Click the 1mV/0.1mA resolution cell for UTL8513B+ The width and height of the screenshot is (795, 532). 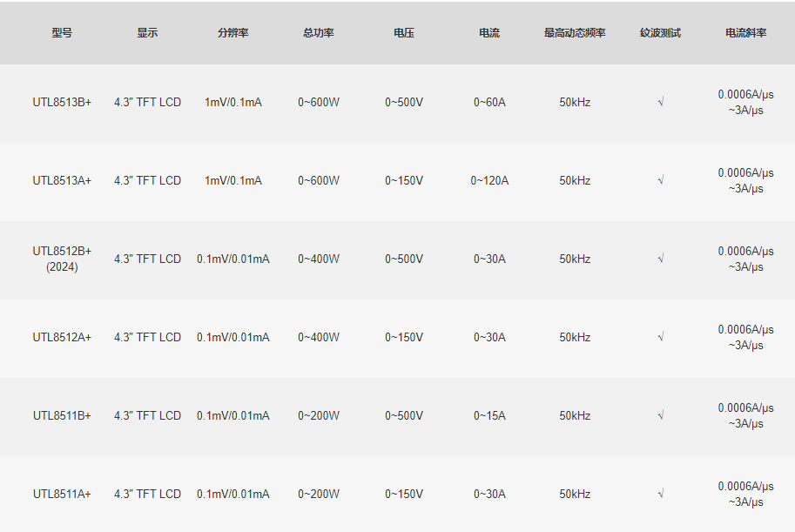click(x=233, y=102)
